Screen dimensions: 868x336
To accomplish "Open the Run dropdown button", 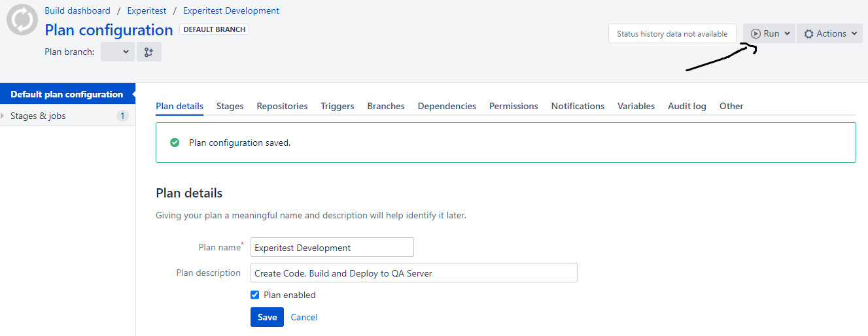I will click(x=769, y=33).
